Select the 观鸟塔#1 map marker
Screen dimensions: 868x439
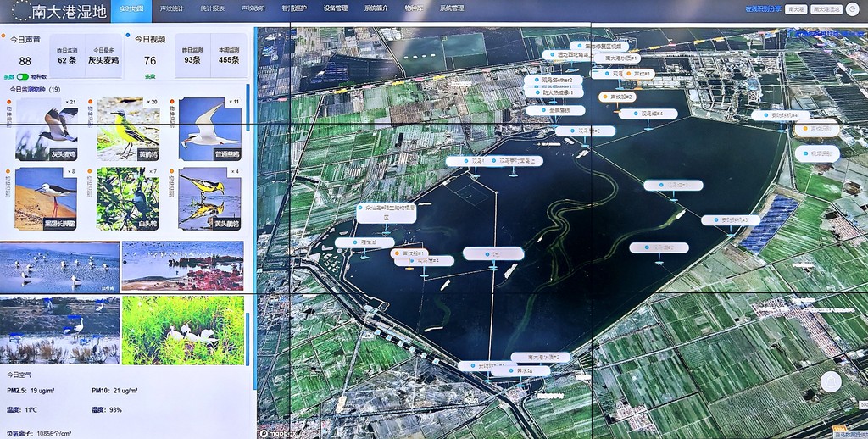pos(674,186)
